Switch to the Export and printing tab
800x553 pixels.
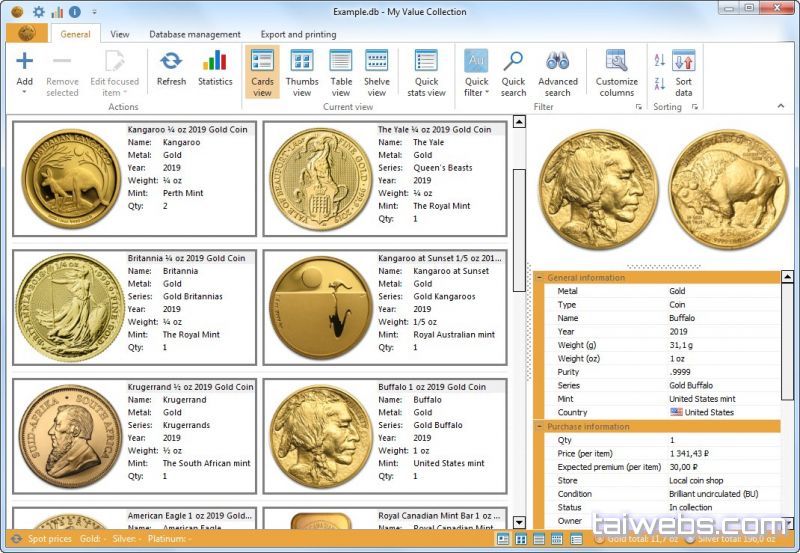click(x=298, y=34)
